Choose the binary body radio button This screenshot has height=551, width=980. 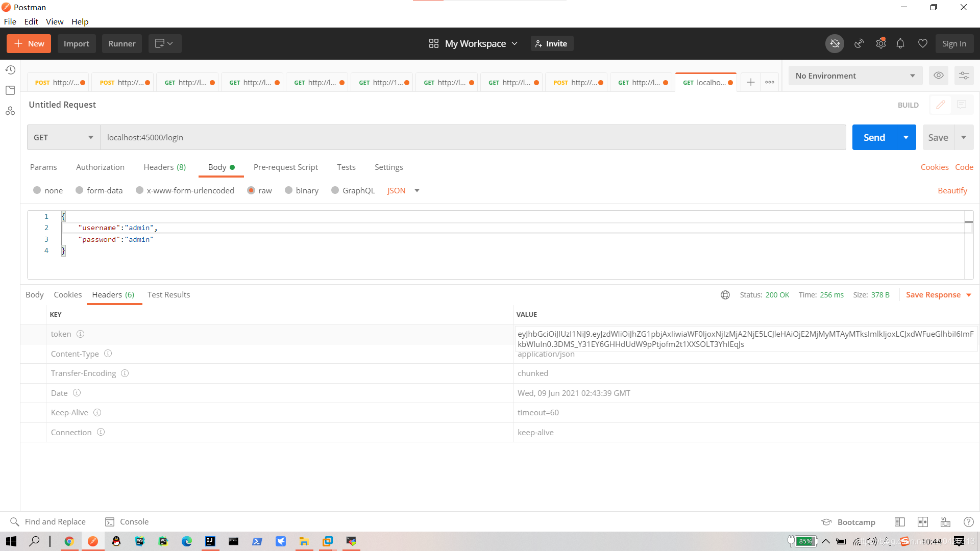click(289, 190)
